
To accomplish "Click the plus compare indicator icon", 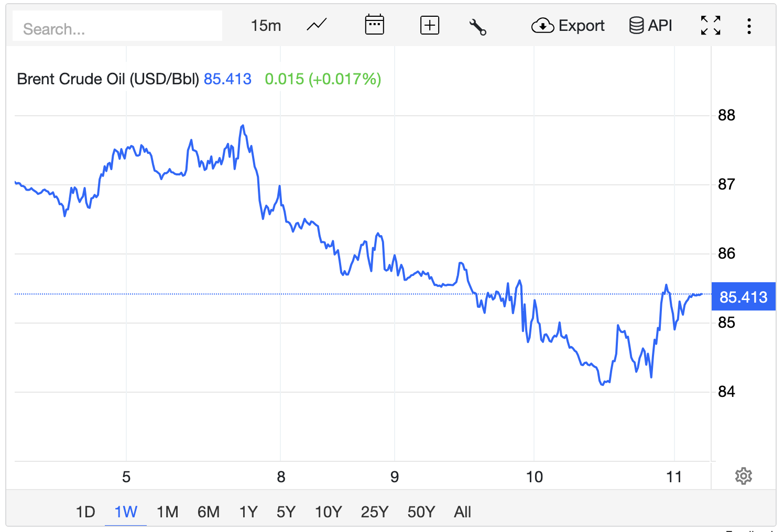I will point(430,25).
